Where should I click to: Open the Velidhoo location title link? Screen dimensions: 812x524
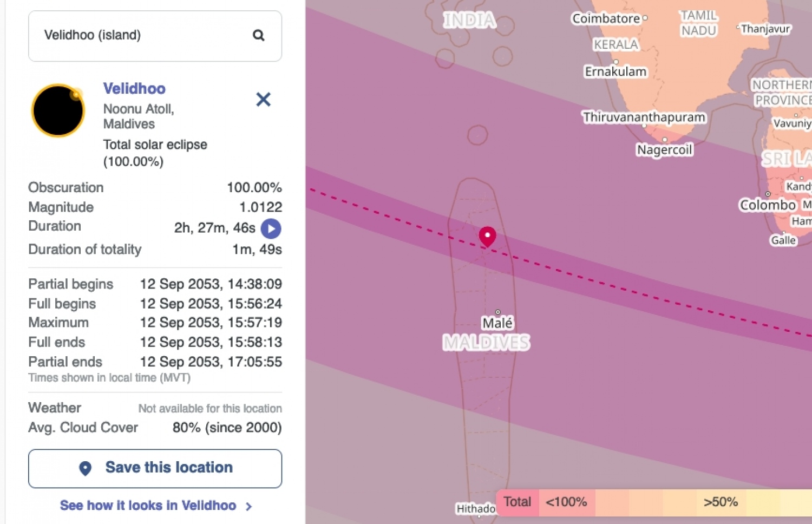tap(134, 89)
